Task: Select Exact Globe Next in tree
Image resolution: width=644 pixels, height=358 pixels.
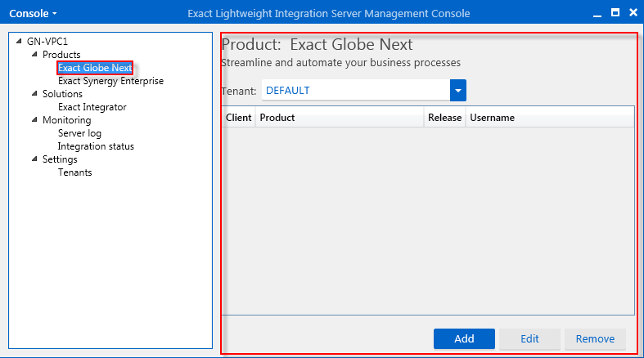Action: (x=95, y=68)
